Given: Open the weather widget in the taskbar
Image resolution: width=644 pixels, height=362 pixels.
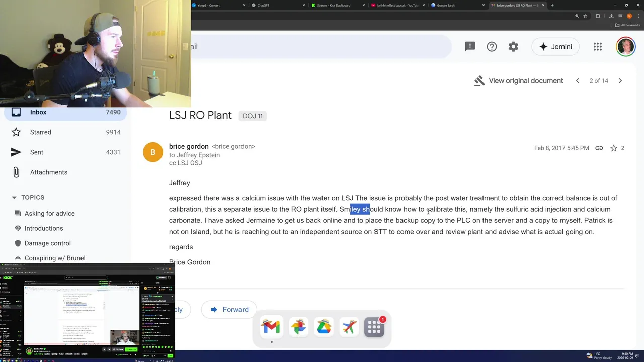Looking at the screenshot, I should (599, 355).
